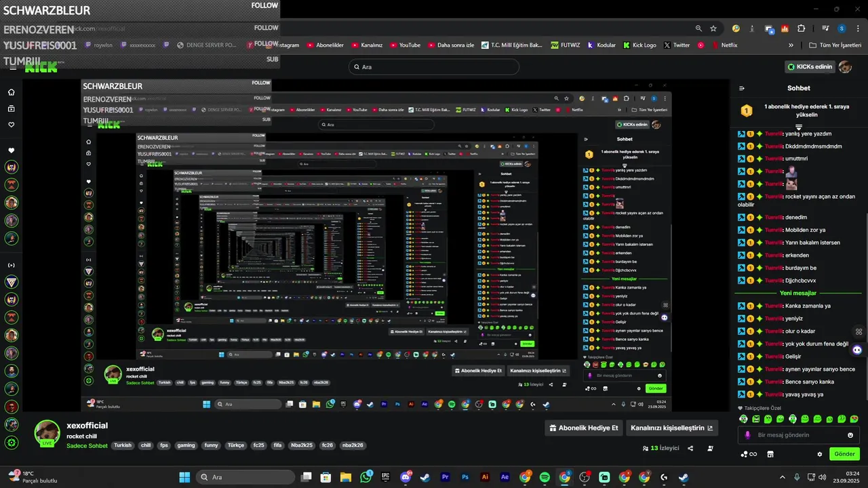Screen dimensions: 868x488
Task: Select the gaming tag
Action: 186,445
